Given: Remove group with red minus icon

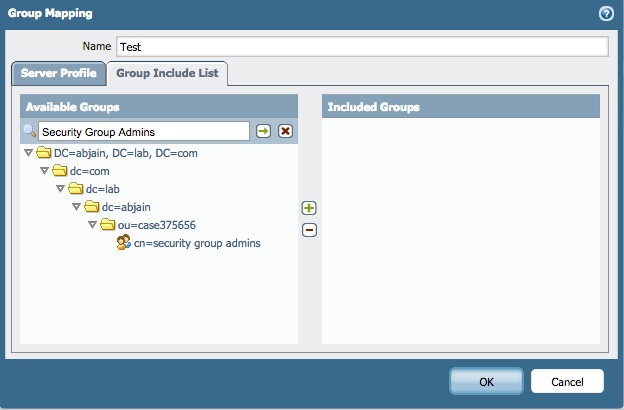Looking at the screenshot, I should (x=309, y=230).
